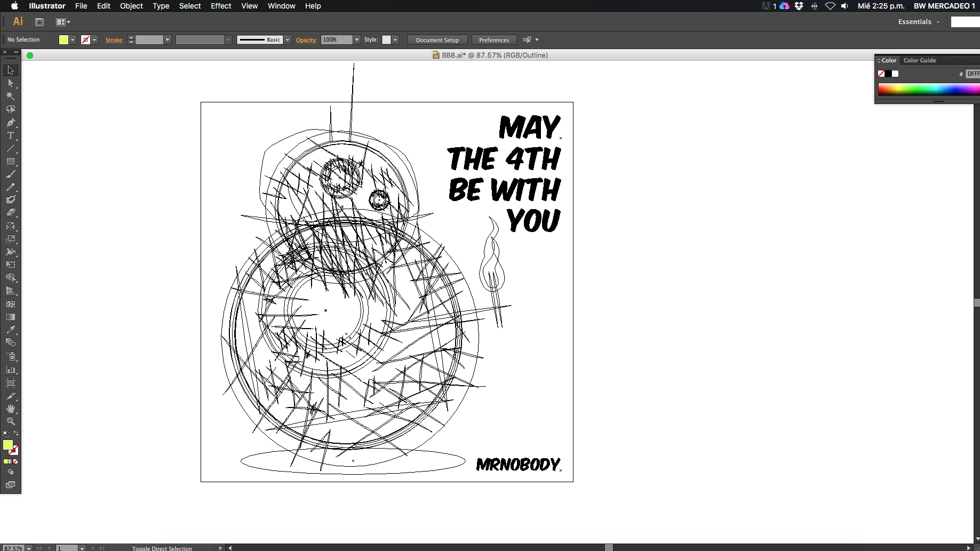Select the Type tool
The width and height of the screenshot is (980, 551).
pyautogui.click(x=10, y=135)
